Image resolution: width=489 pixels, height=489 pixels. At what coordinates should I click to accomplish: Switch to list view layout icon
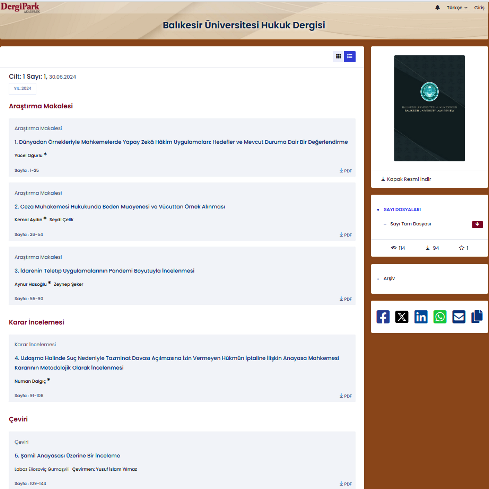[x=350, y=56]
